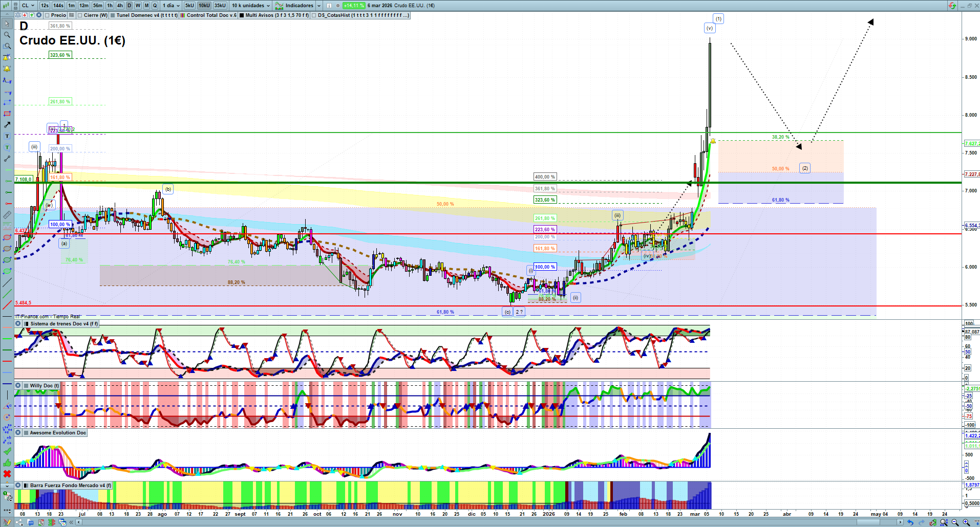Select the arrow cursor tool

(7, 24)
